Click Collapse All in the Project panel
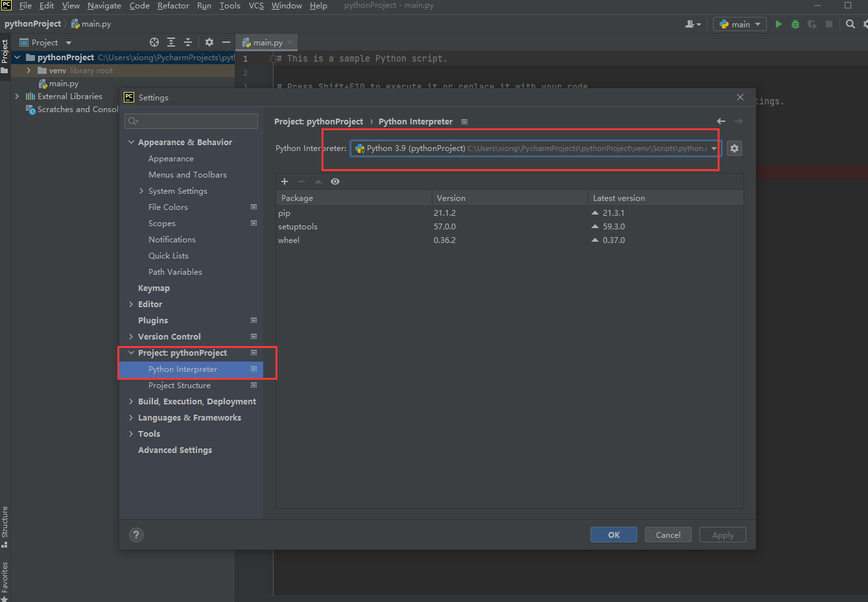Image resolution: width=868 pixels, height=602 pixels. click(x=188, y=42)
